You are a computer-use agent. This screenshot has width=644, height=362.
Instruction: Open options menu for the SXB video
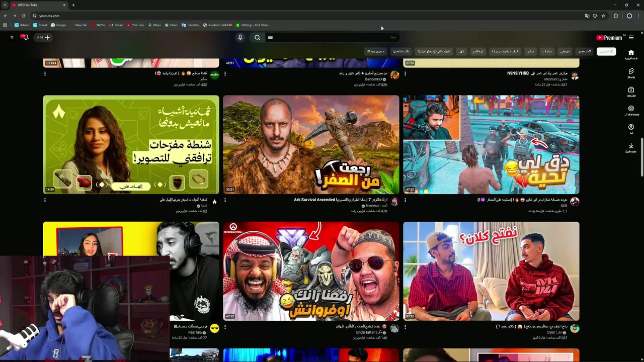pos(405,200)
